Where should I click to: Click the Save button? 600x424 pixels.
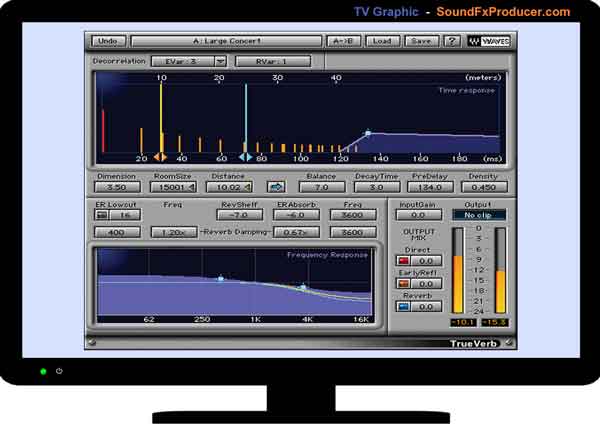point(421,41)
